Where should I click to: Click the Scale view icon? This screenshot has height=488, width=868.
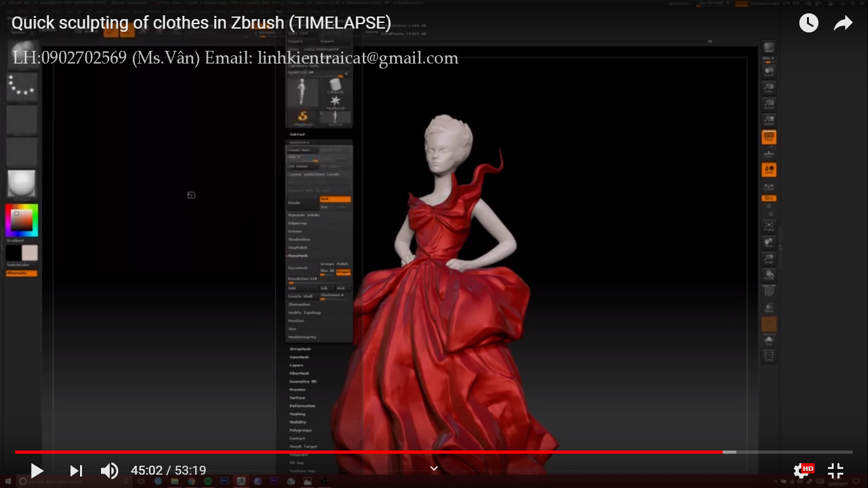(769, 259)
